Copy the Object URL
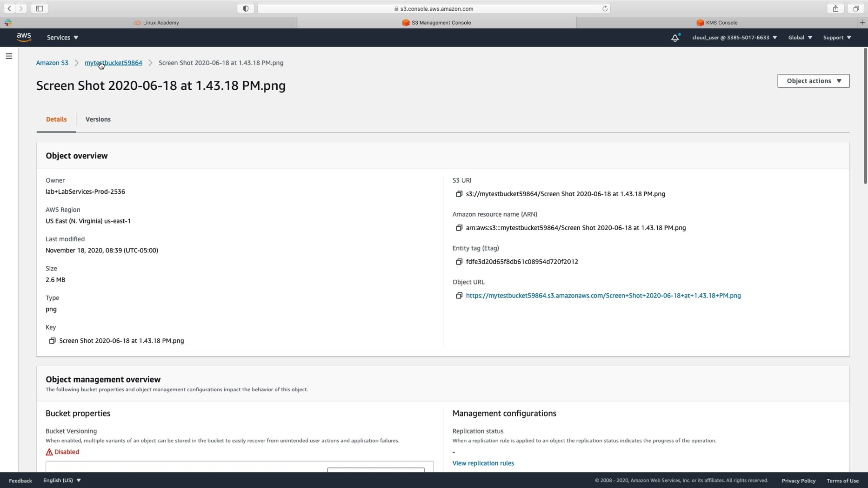The image size is (868, 488). [x=459, y=296]
